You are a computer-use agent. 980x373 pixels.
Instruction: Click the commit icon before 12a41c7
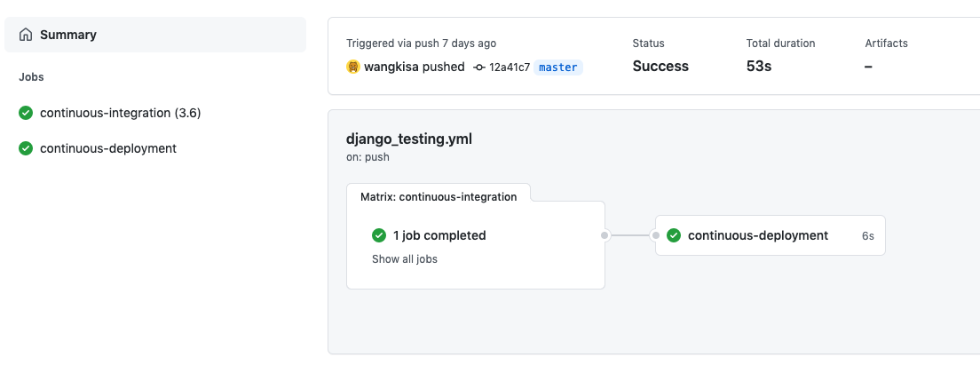point(479,67)
